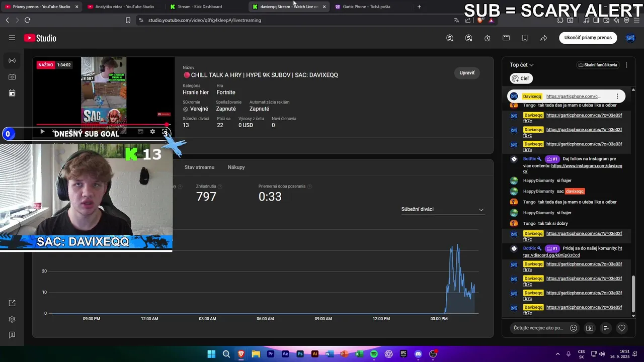
Task: Open the settings gear in left sidebar
Action: [x=12, y=319]
